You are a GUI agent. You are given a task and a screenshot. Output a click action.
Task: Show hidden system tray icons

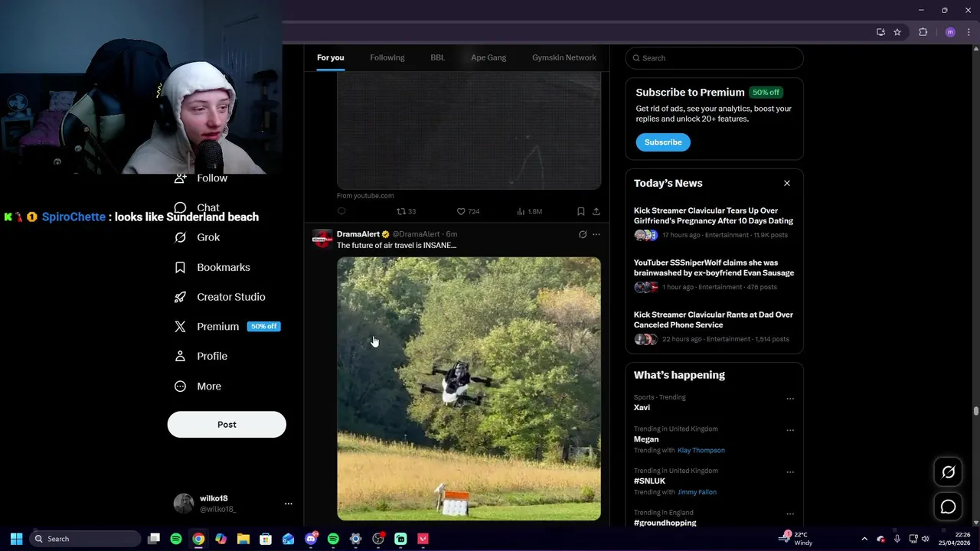coord(864,539)
